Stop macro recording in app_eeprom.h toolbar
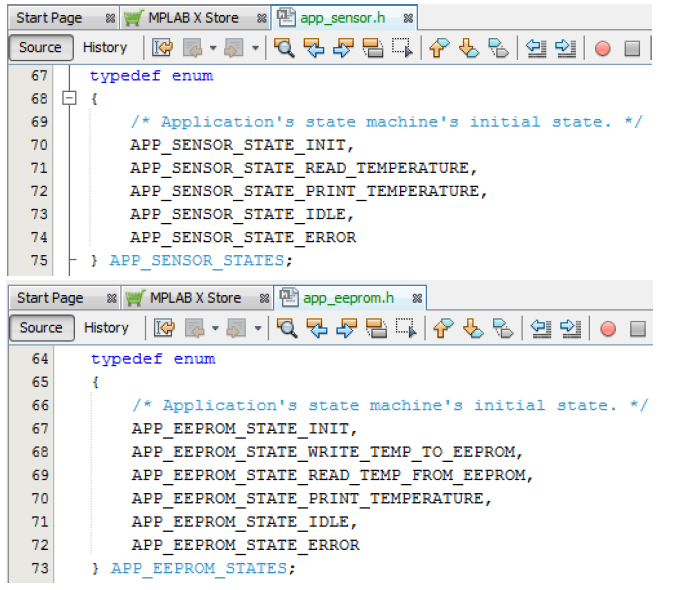Screen dimensions: 695x590 coord(638,328)
